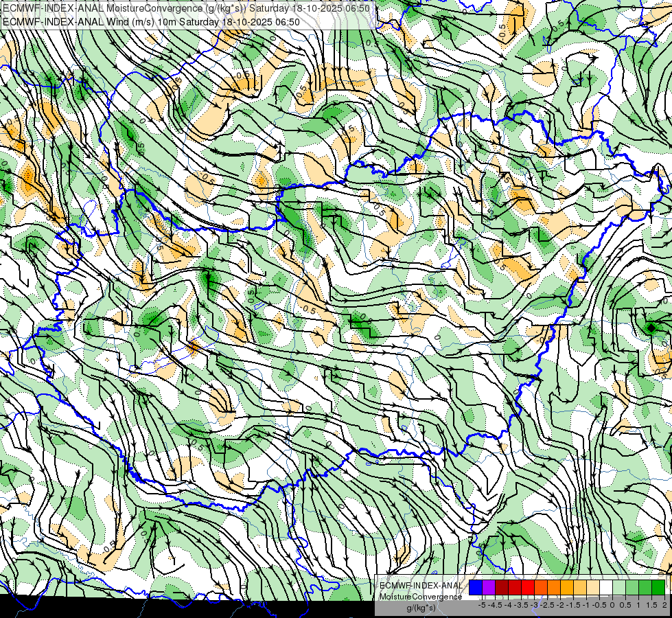Click the blue legend swatch
672x618 pixels.
click(x=476, y=587)
